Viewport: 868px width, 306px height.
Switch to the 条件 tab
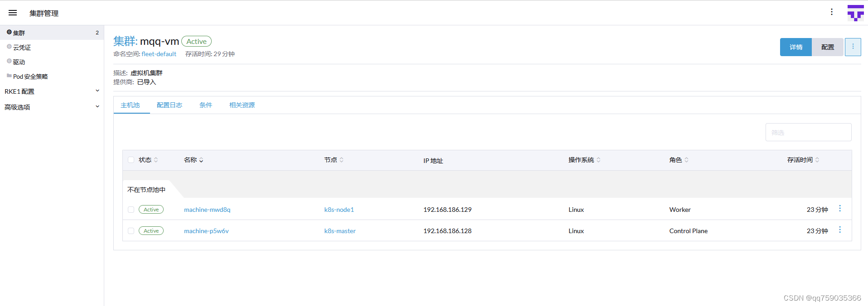[206, 105]
